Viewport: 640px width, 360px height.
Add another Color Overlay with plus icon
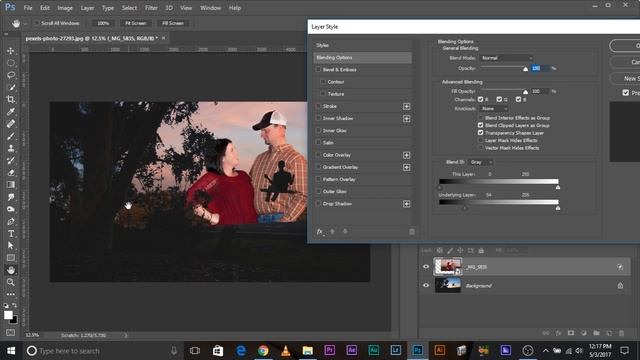click(x=407, y=155)
